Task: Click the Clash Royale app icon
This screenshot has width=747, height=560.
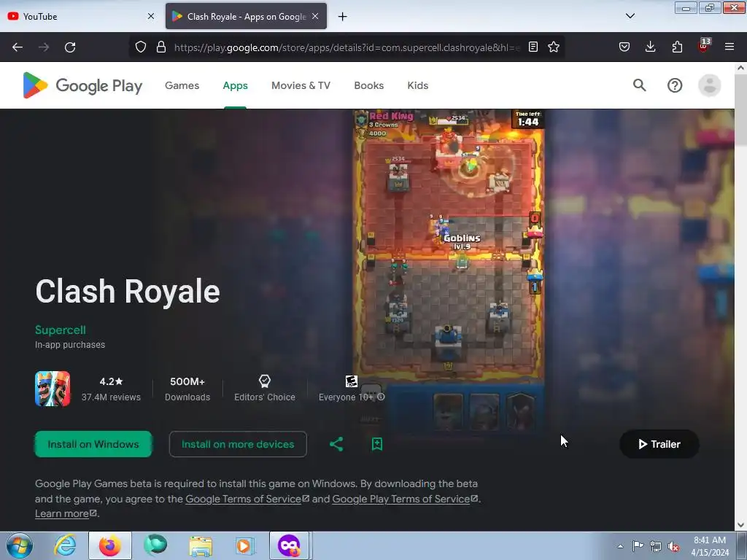Action: (x=53, y=389)
